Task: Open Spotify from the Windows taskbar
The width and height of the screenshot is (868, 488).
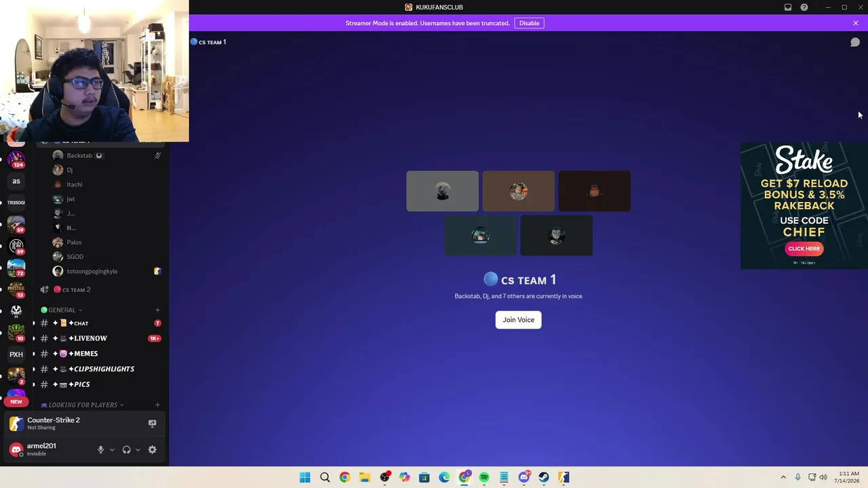Action: 484,477
